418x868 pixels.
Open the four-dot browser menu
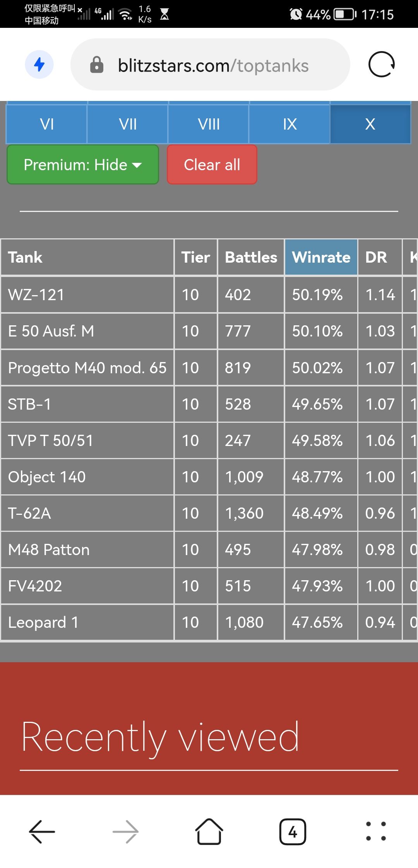tap(376, 831)
